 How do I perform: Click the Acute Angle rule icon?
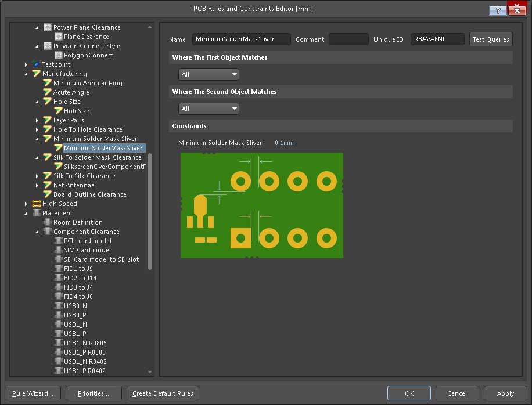48,92
